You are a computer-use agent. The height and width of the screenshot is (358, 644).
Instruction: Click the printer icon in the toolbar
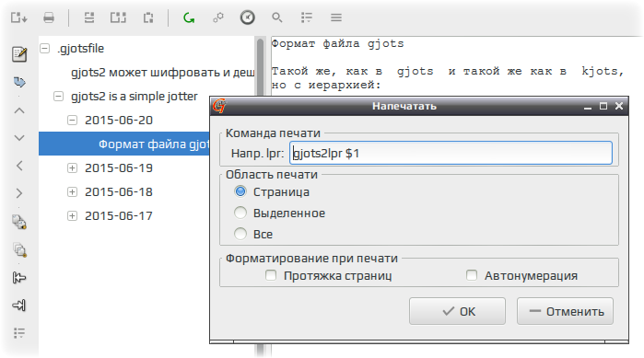[x=49, y=17]
